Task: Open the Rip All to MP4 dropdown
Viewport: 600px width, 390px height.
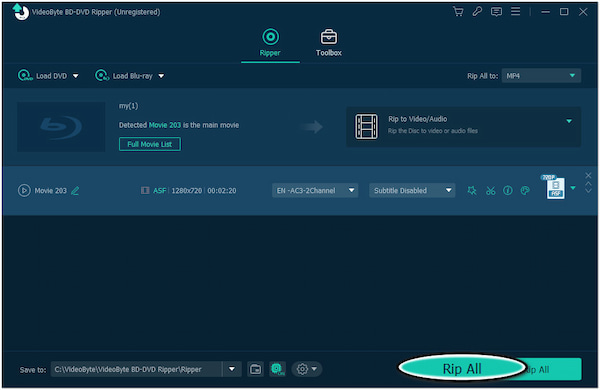Action: [541, 76]
